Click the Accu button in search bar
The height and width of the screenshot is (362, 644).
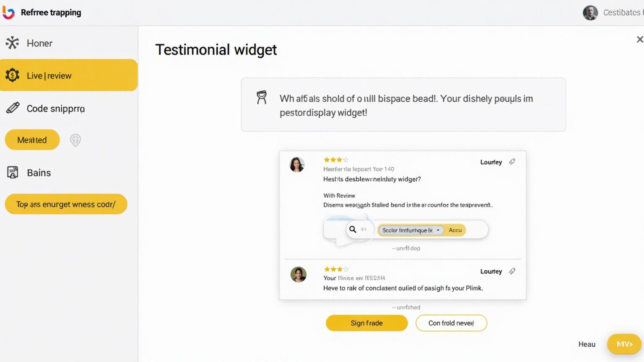click(x=455, y=230)
